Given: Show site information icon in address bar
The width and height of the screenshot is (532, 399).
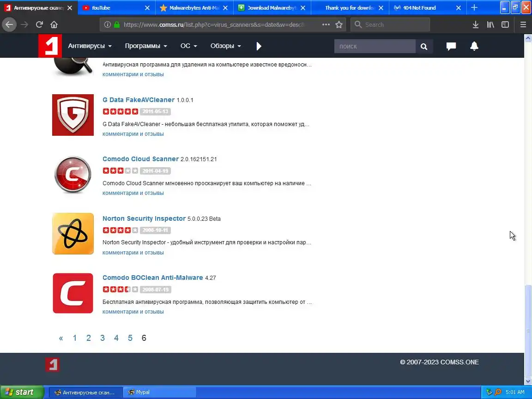Looking at the screenshot, I should [x=107, y=24].
